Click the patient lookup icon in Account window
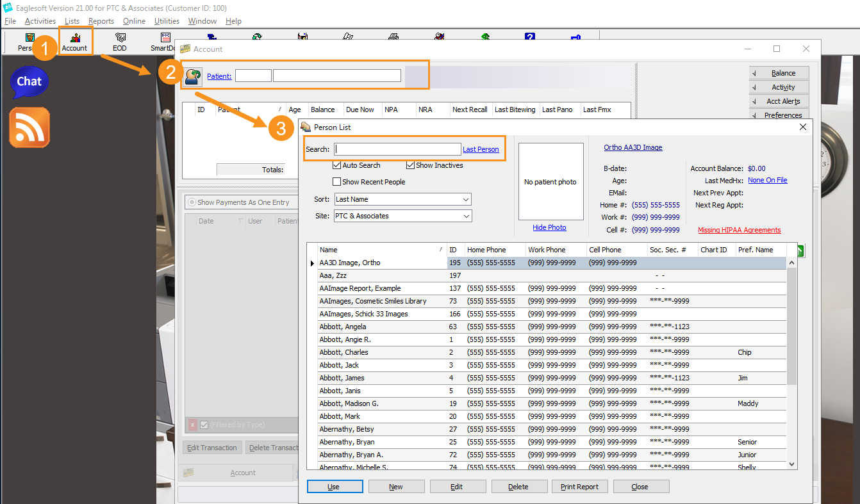Viewport: 860px width, 504px height. point(193,76)
